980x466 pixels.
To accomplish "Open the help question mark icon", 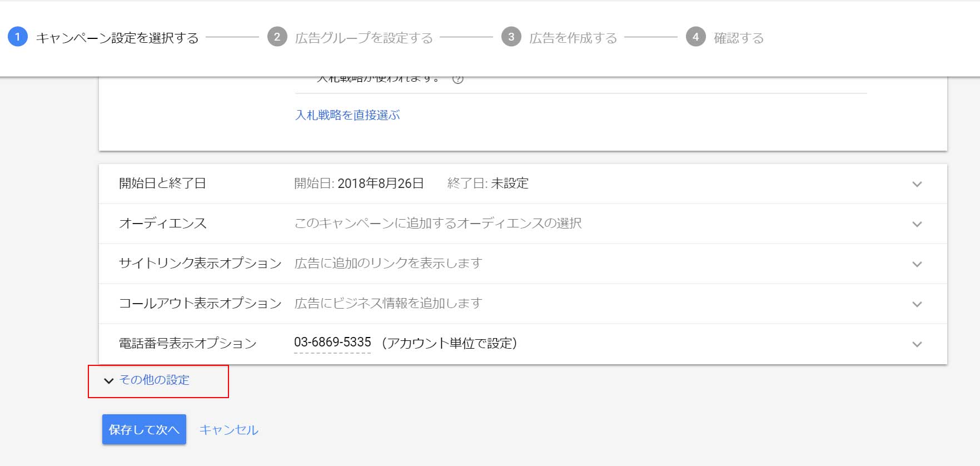I will tap(458, 79).
